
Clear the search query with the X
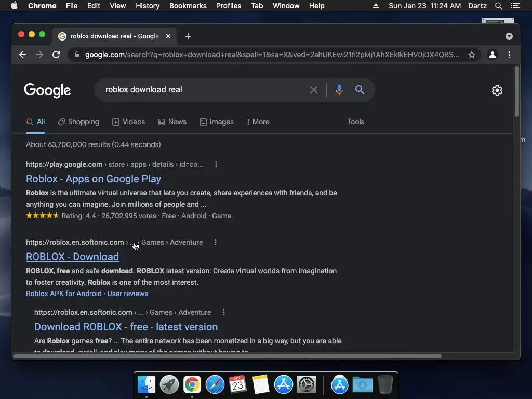(x=314, y=90)
